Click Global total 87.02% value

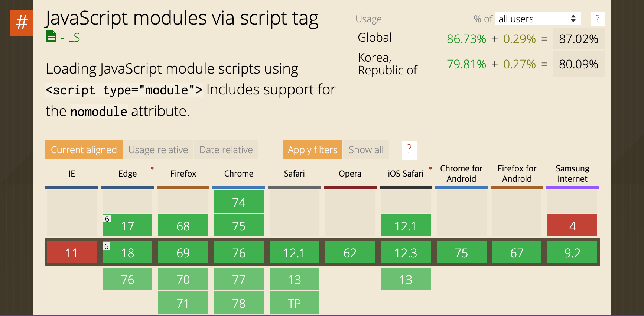pyautogui.click(x=578, y=39)
